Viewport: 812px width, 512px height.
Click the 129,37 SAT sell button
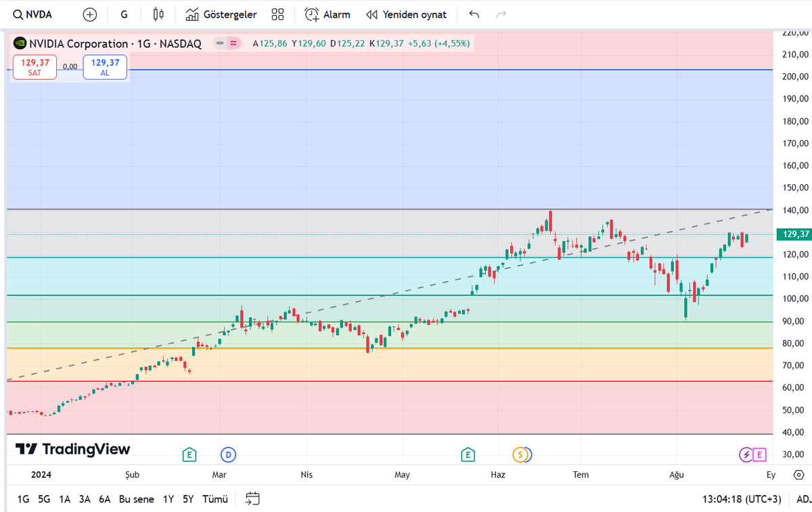[34, 67]
